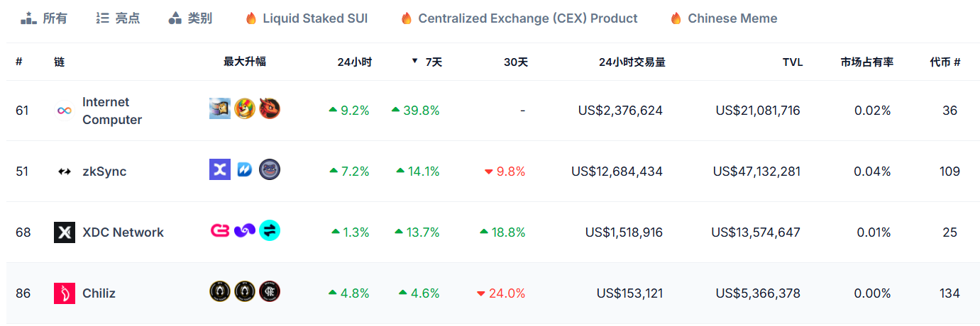Viewport: 980px width, 326px height.
Task: Sort by 市场占有率 column header
Action: point(866,62)
